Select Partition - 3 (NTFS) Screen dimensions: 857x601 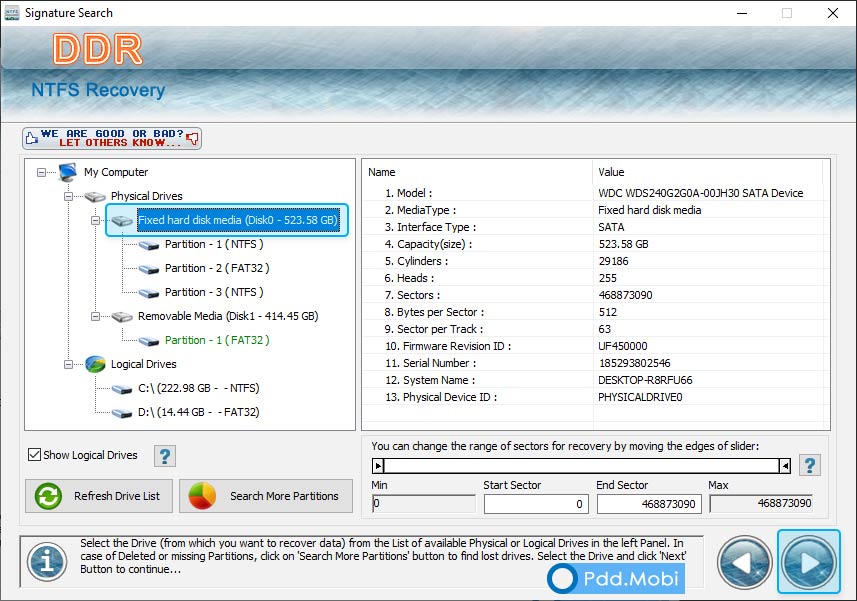pyautogui.click(x=214, y=292)
